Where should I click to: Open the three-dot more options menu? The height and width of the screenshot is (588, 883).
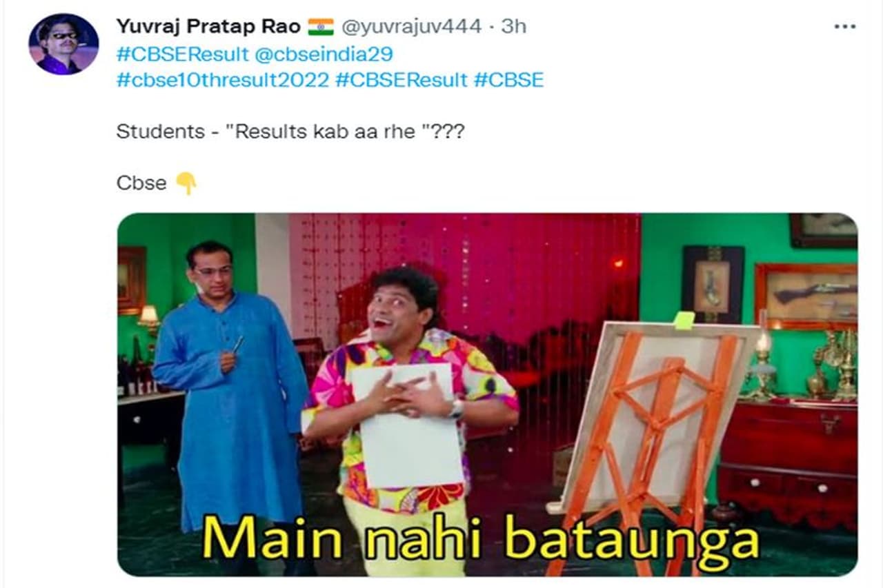tap(844, 27)
